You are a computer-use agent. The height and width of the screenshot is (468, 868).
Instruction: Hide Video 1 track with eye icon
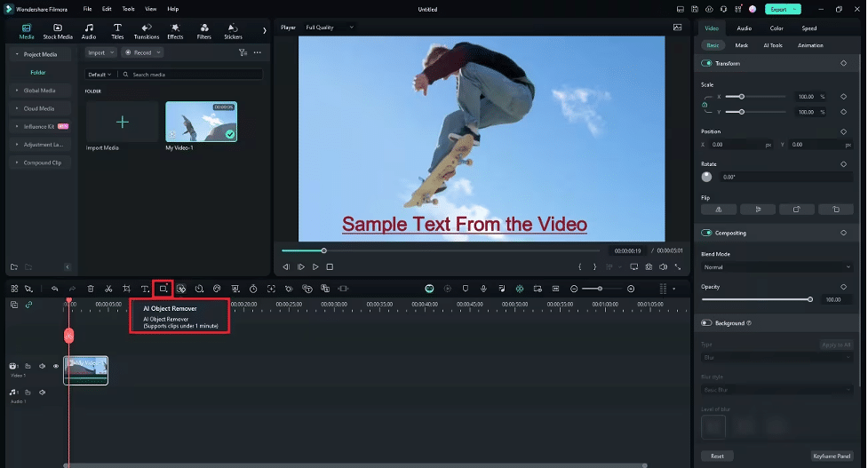[x=56, y=366]
